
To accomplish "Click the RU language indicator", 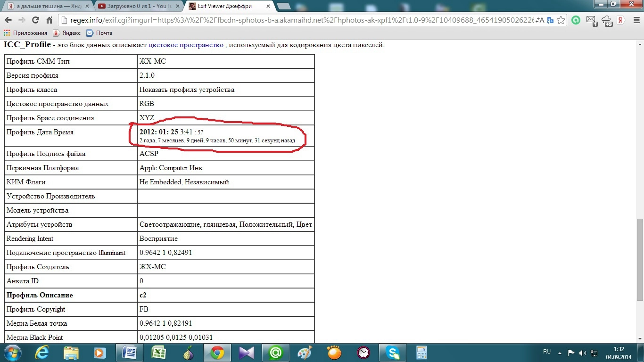I will click(x=547, y=352).
